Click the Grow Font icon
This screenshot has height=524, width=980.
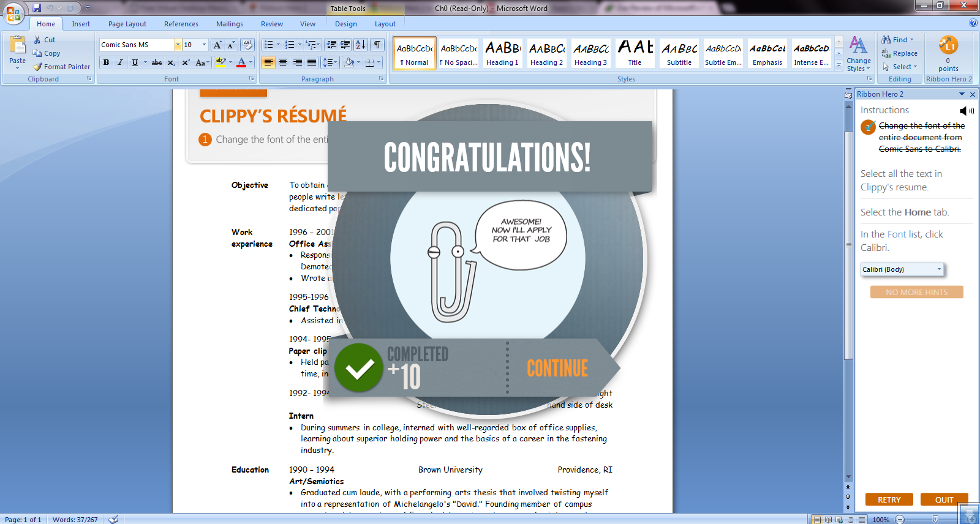coord(217,45)
